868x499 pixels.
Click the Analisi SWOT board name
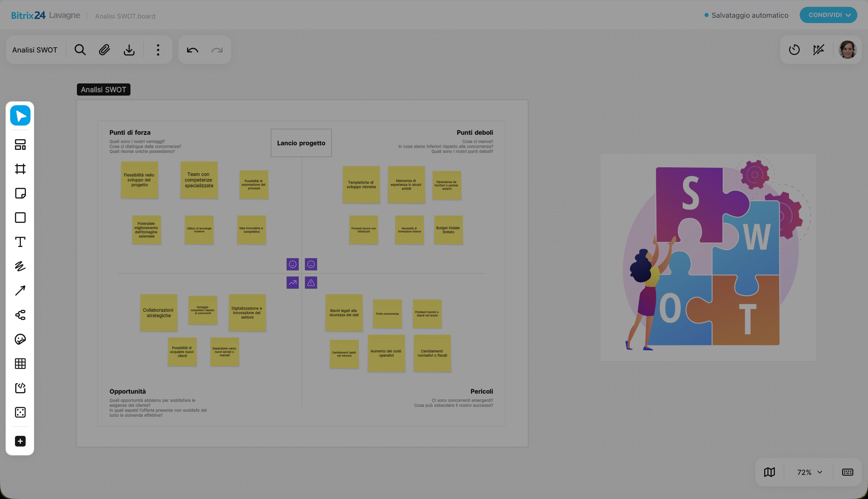coord(35,50)
